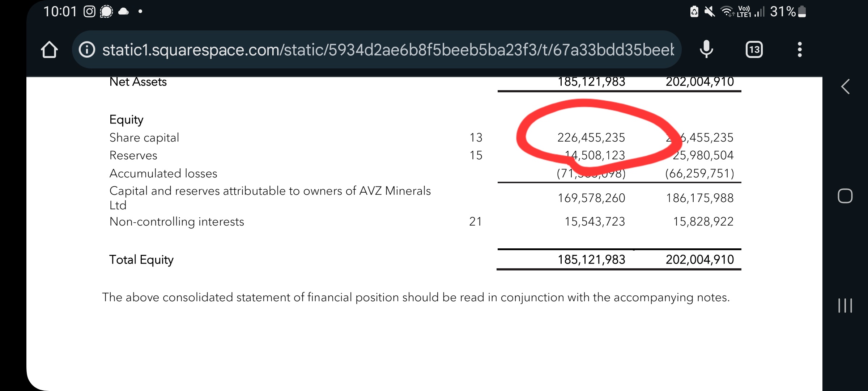
Task: Open the site information icon in address bar
Action: click(x=87, y=50)
